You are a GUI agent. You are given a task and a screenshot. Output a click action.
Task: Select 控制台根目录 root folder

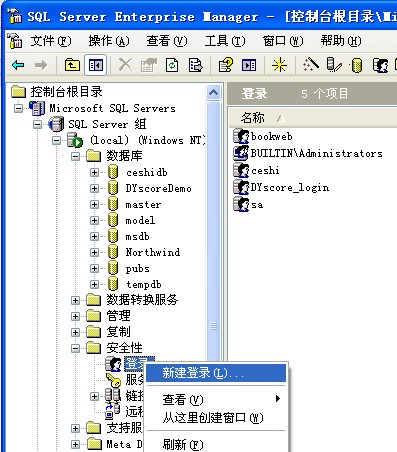pos(66,92)
